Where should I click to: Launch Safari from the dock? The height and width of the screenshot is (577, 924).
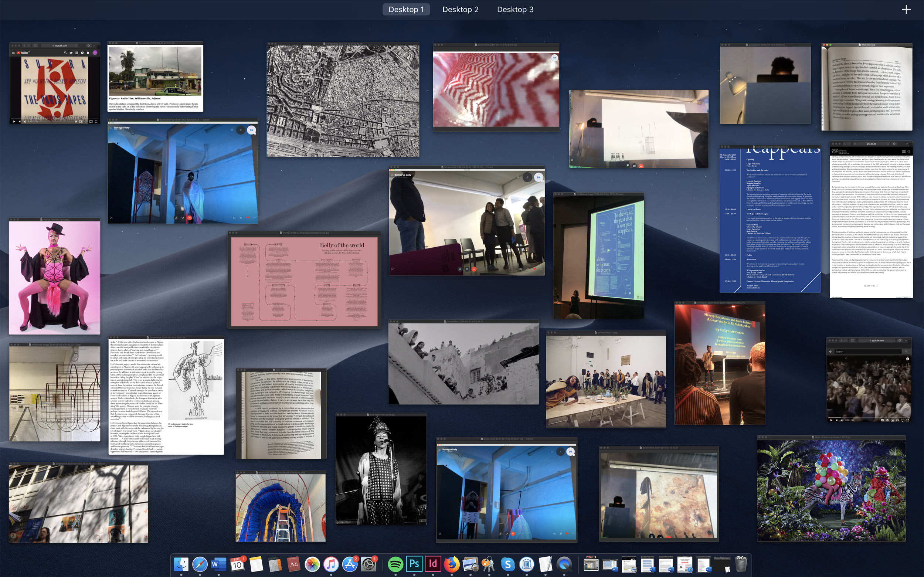[200, 564]
